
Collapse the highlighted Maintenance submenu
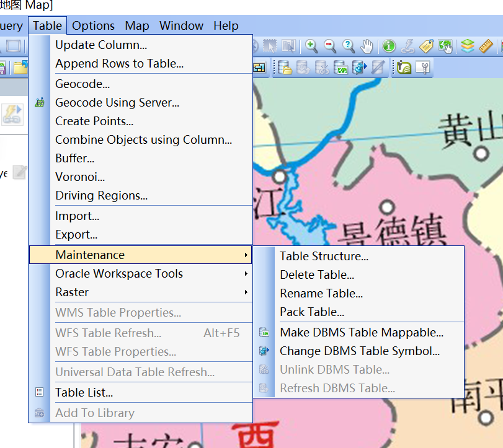141,255
